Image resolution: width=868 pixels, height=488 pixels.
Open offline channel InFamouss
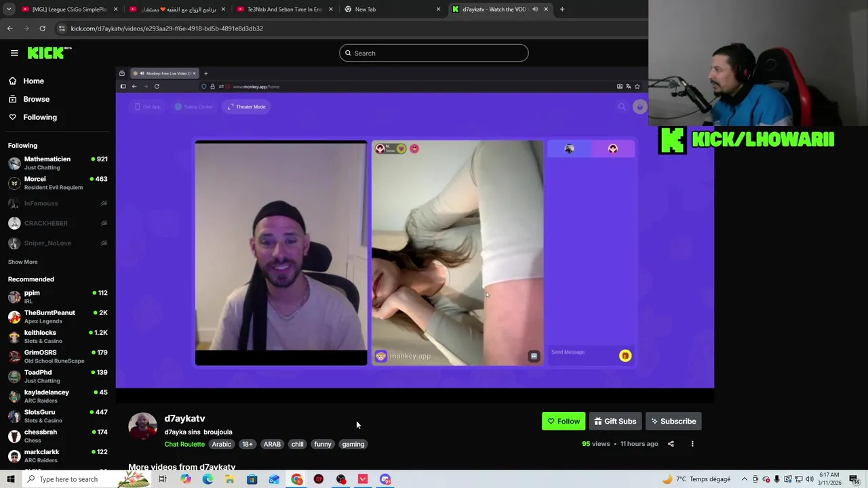[58, 203]
